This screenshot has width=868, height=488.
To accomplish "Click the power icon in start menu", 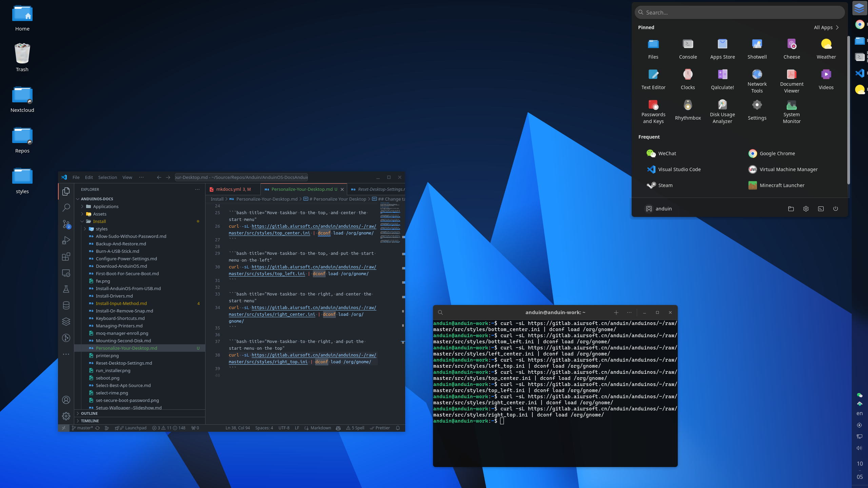I will click(835, 209).
